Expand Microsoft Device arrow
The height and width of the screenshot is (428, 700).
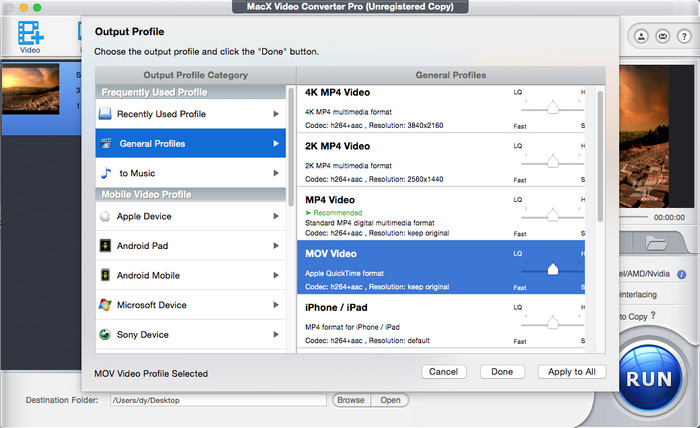[276, 305]
